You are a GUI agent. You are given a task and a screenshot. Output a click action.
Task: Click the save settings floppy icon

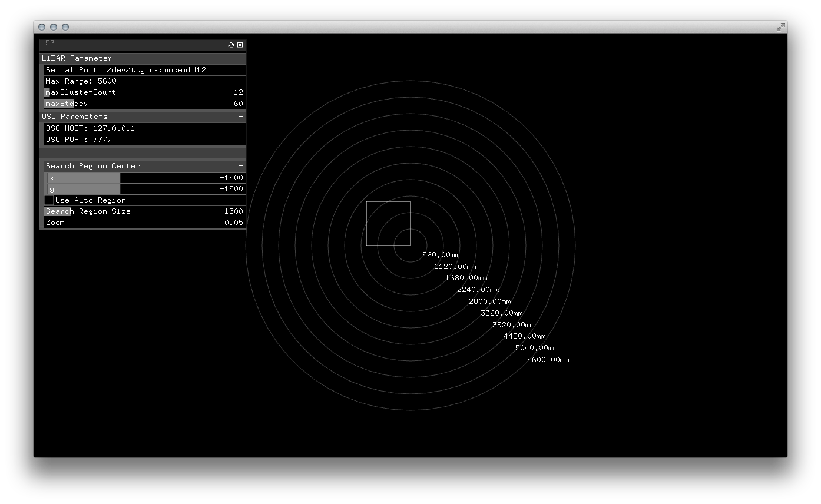coord(240,45)
